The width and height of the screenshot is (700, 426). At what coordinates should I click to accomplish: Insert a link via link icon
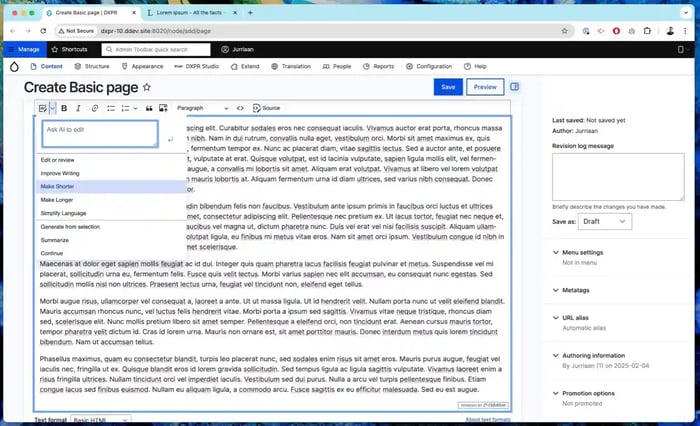click(95, 108)
